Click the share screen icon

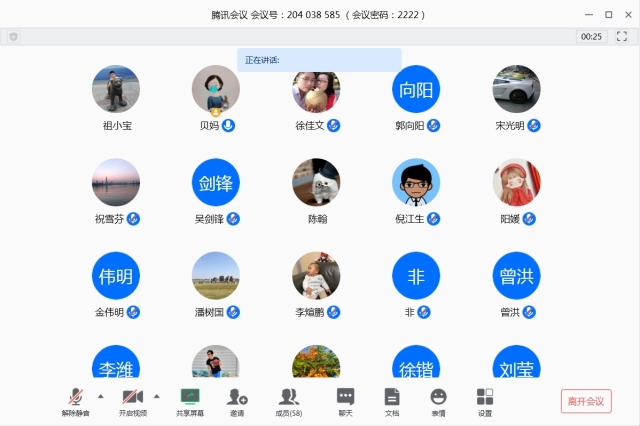[190, 397]
